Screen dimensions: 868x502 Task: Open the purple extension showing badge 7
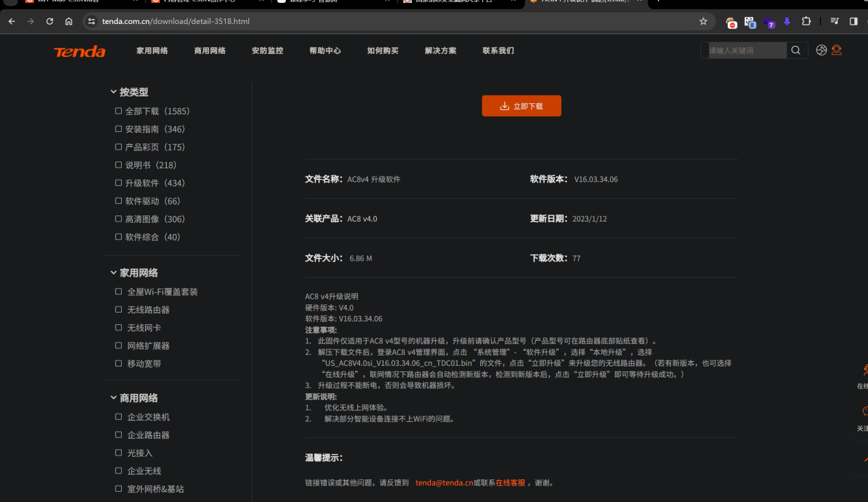pyautogui.click(x=769, y=23)
